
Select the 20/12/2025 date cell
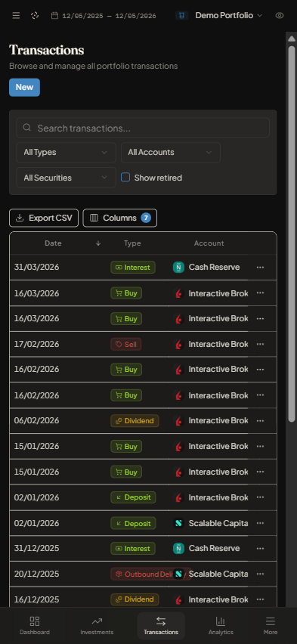coord(36,574)
